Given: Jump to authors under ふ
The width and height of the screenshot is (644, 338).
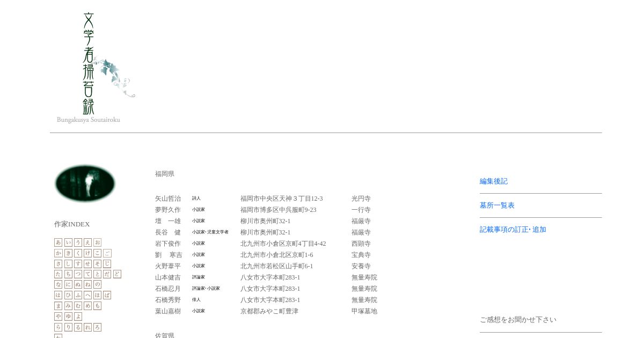Looking at the screenshot, I should pyautogui.click(x=78, y=295).
